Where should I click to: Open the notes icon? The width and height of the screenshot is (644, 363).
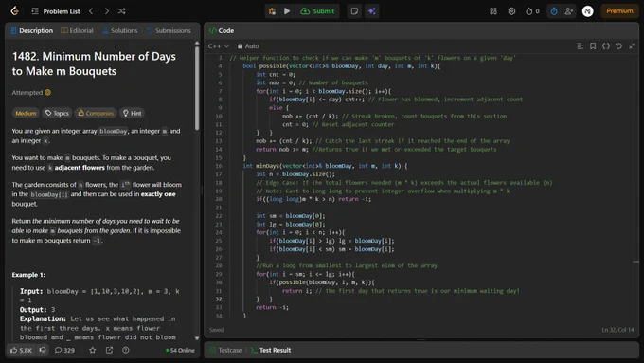(x=354, y=11)
